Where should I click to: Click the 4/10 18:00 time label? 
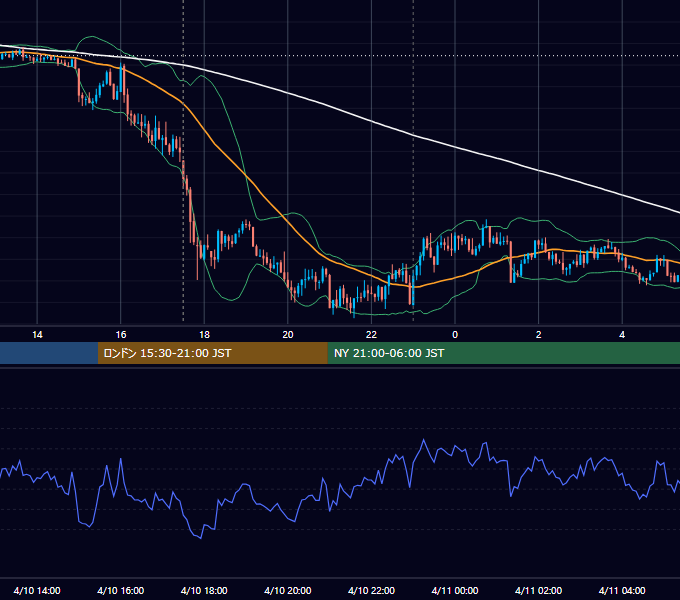204,590
